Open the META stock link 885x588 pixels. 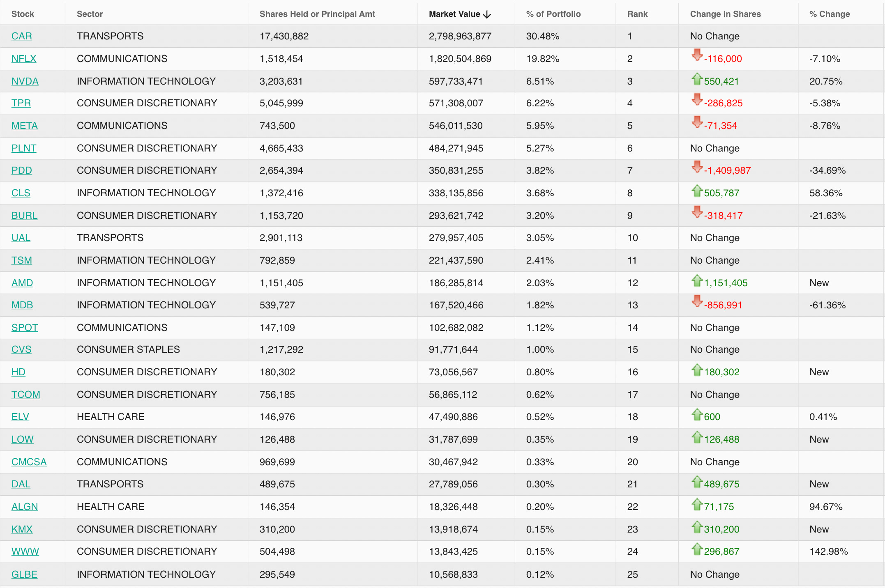pos(25,126)
